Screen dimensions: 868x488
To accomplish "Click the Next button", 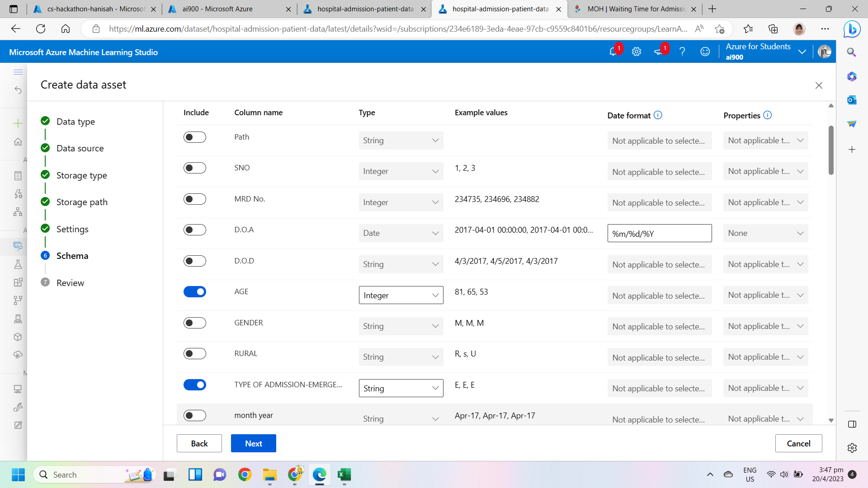I will (x=253, y=443).
